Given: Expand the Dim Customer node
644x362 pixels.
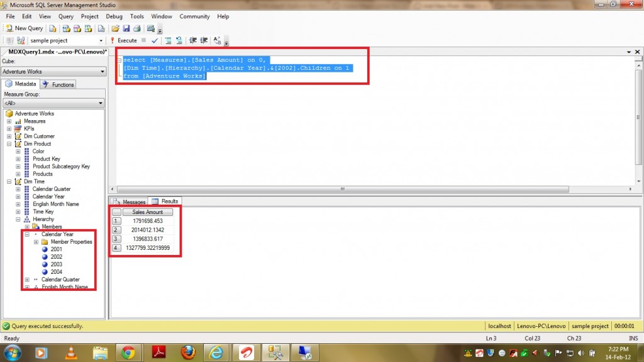Looking at the screenshot, I should click(9, 136).
